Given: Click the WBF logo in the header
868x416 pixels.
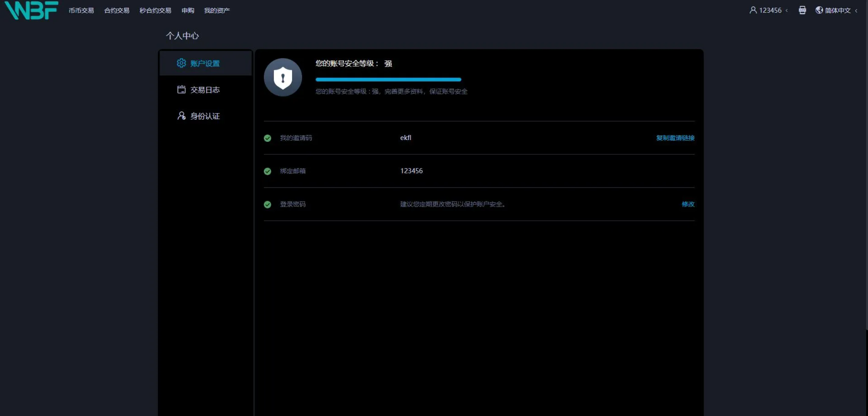Looking at the screenshot, I should click(x=31, y=10).
